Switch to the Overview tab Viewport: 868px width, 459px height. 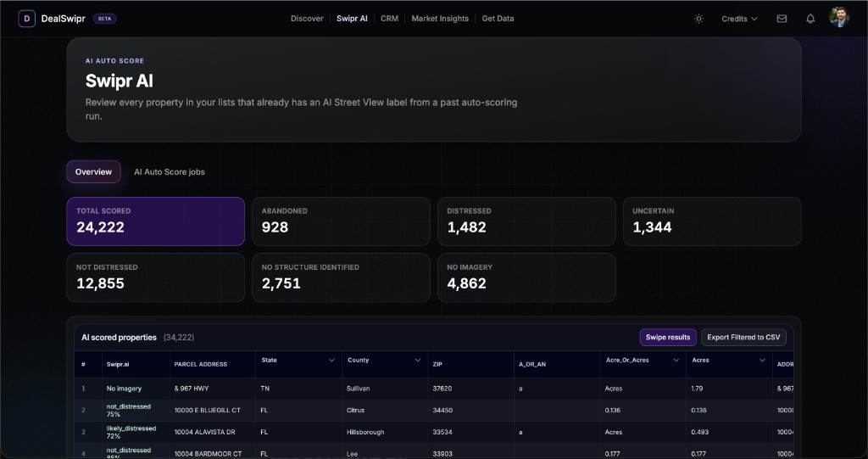coord(93,172)
